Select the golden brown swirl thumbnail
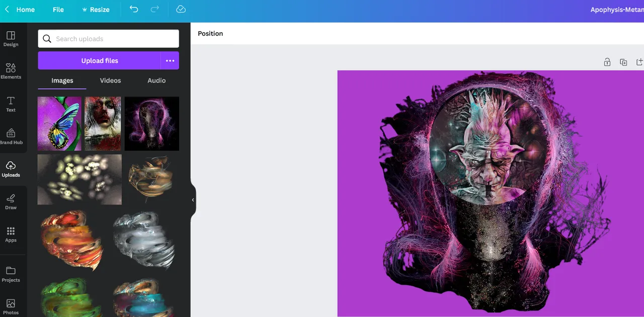Viewport: 644px width, 317px height. (x=149, y=179)
